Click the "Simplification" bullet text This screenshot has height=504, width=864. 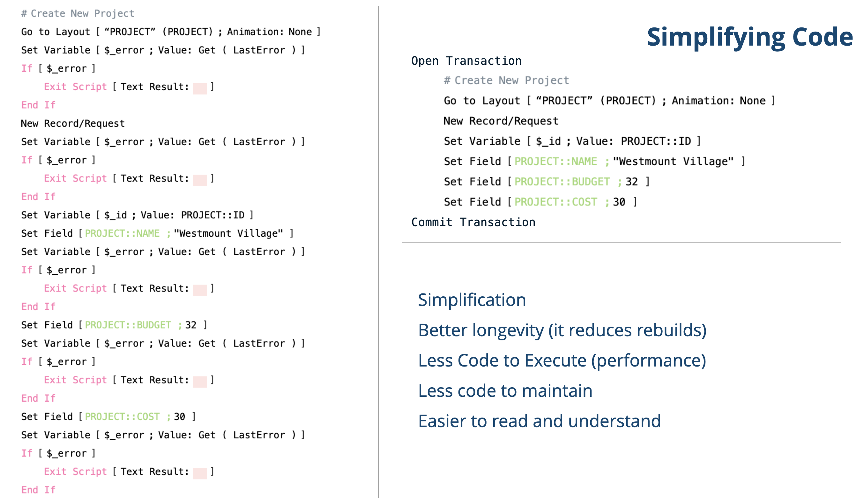coord(472,300)
